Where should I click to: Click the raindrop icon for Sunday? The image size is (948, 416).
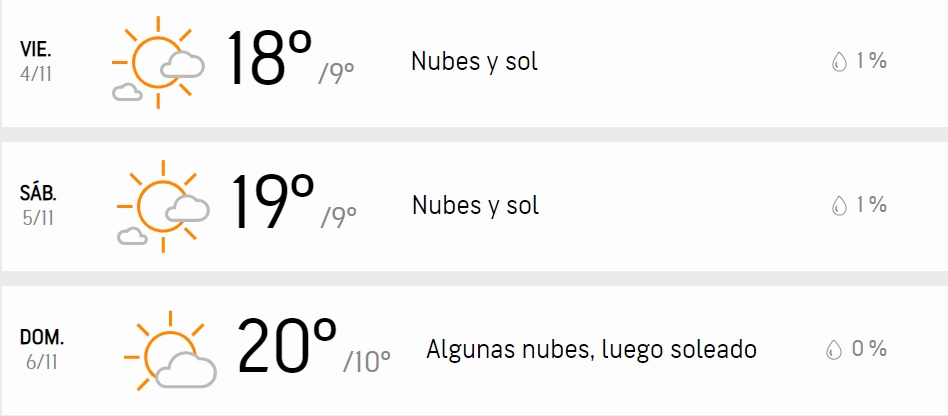(833, 350)
